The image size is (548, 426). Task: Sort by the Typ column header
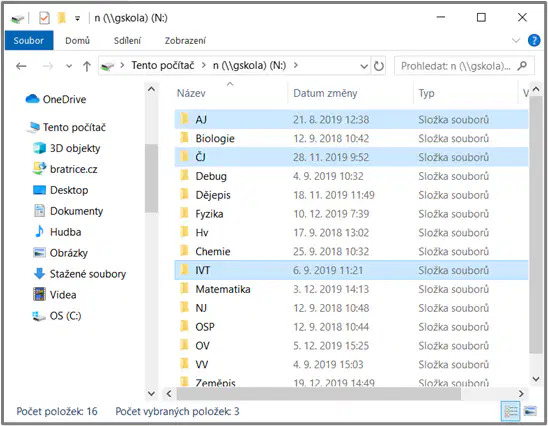pyautogui.click(x=426, y=93)
